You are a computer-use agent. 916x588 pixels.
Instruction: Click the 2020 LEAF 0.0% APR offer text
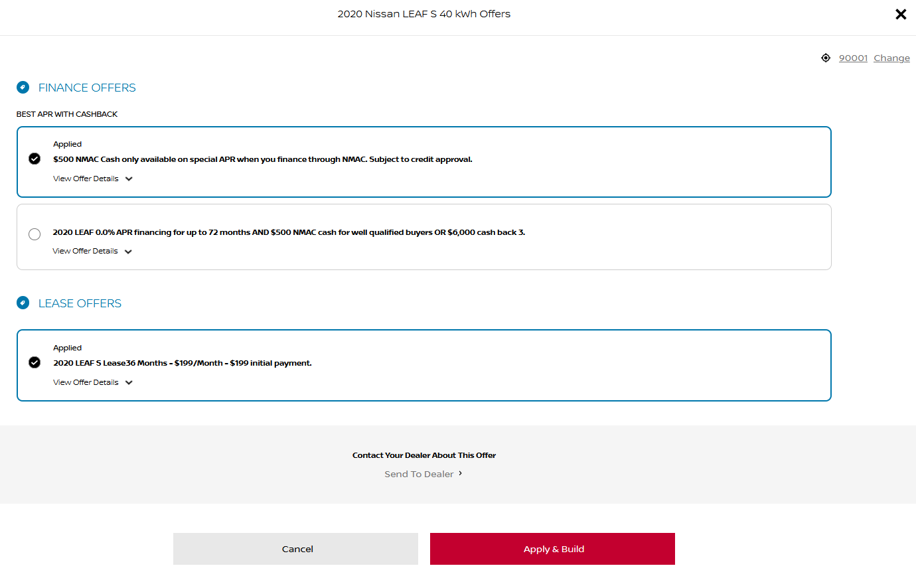coord(289,232)
